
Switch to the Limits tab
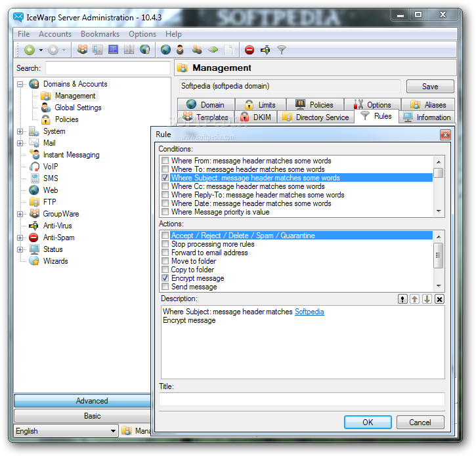pyautogui.click(x=261, y=105)
